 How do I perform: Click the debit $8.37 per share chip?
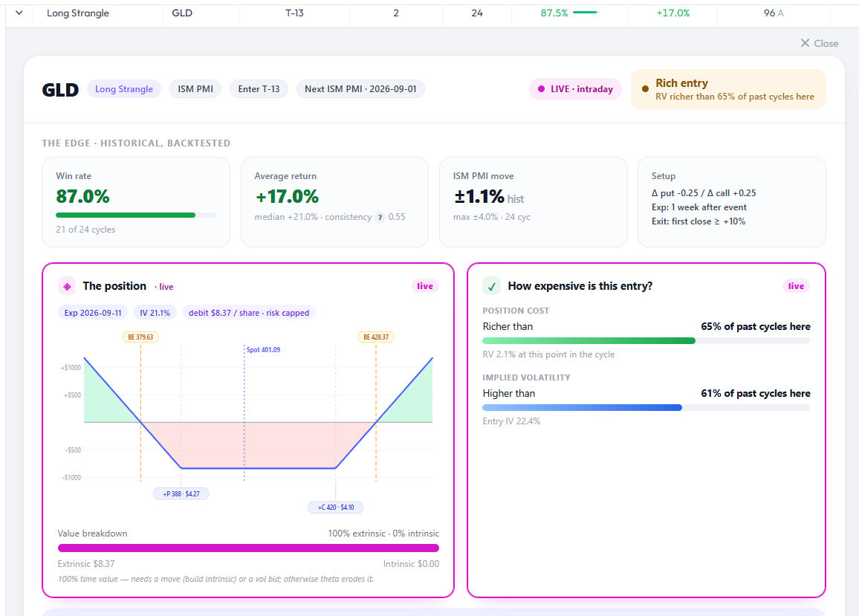249,313
